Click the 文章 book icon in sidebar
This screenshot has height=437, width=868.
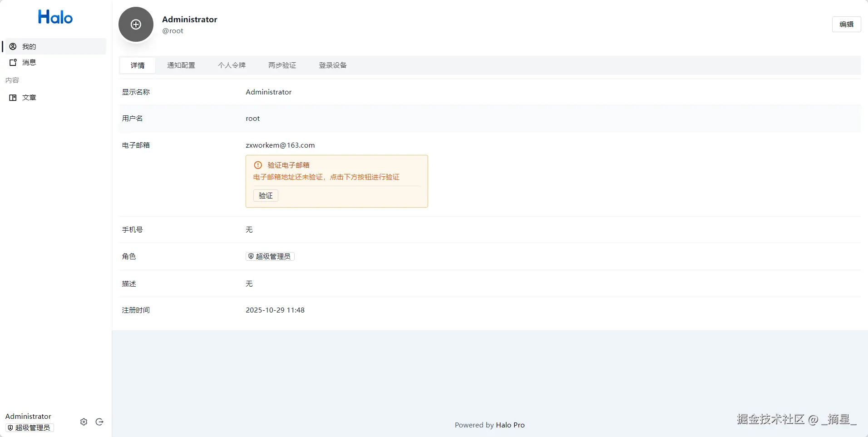coord(13,98)
